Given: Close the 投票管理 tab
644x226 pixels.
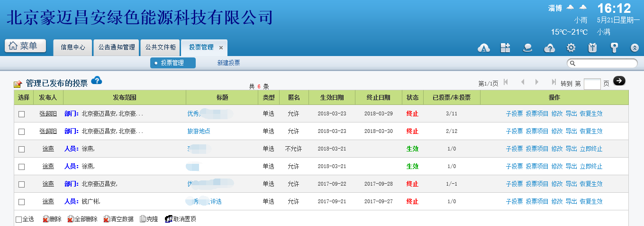Looking at the screenshot, I should tap(221, 48).
